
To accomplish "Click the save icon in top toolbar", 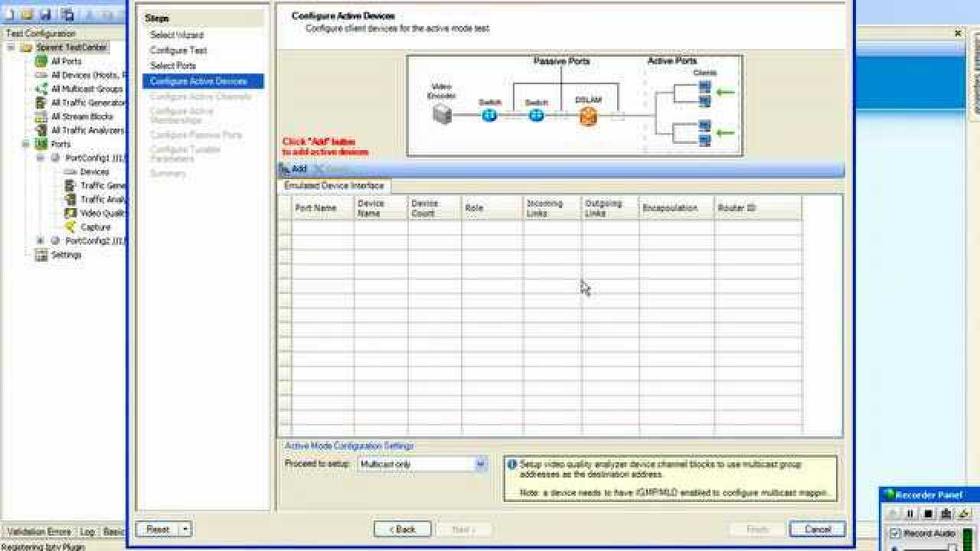I will [x=46, y=15].
